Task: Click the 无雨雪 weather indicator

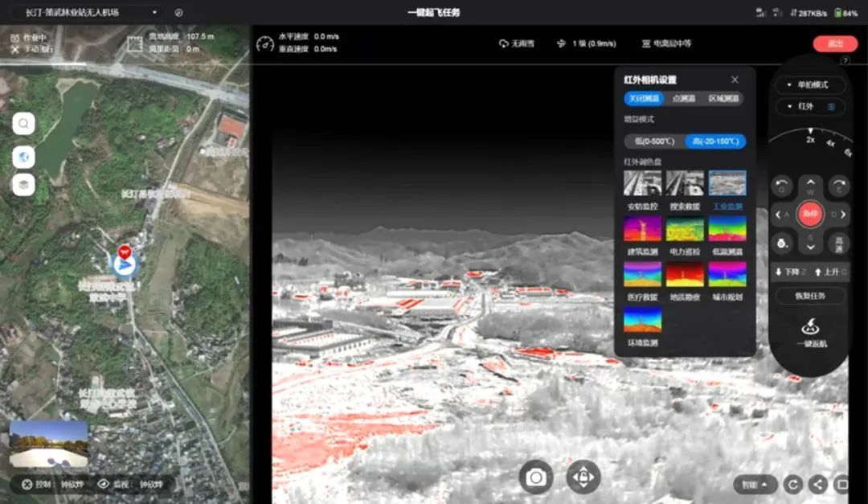Action: (516, 43)
